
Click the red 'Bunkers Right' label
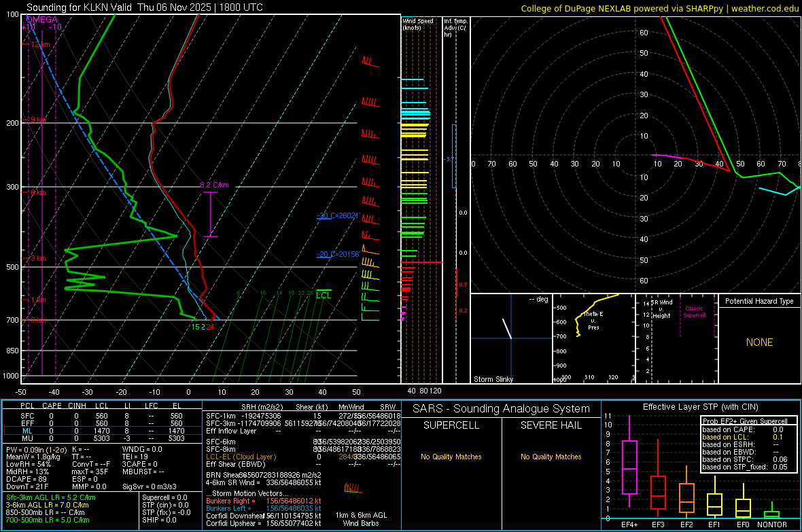coord(228,501)
